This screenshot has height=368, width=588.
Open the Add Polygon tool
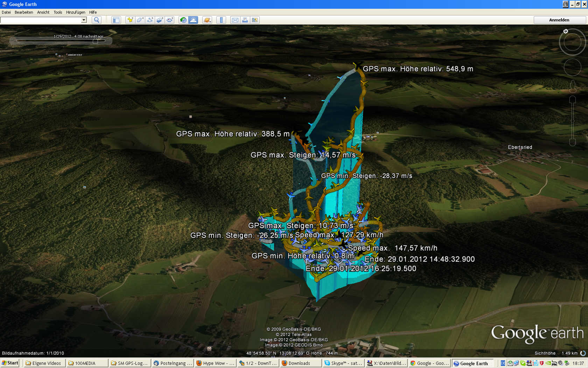(139, 20)
